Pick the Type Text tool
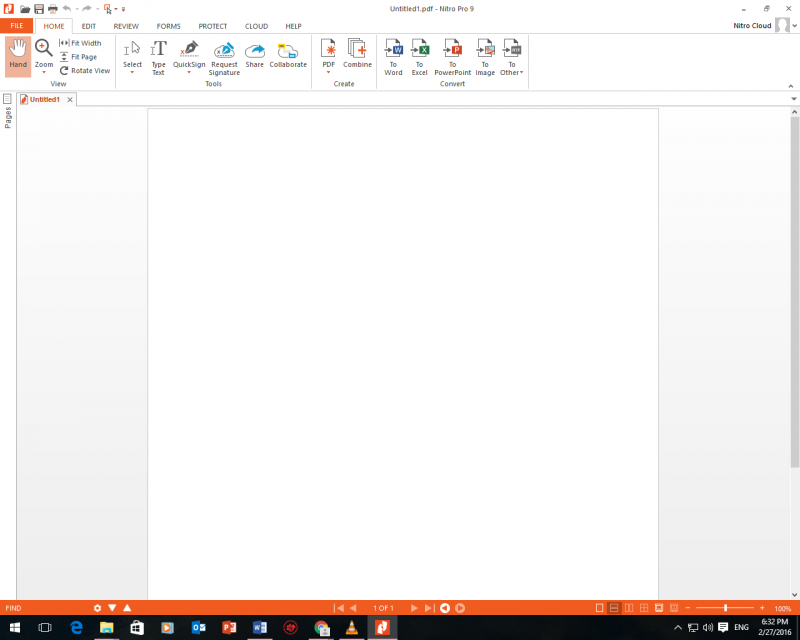The width and height of the screenshot is (800, 640). [x=158, y=58]
